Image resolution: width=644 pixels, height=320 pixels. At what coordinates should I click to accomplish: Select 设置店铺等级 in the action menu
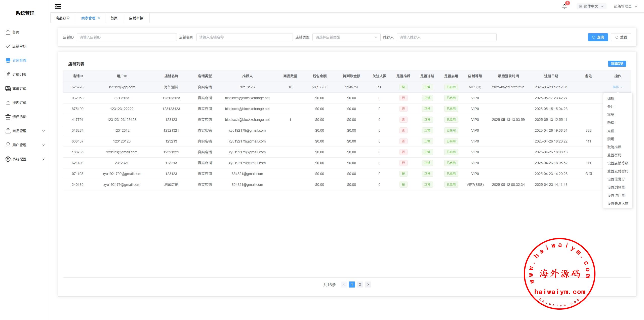pyautogui.click(x=618, y=163)
